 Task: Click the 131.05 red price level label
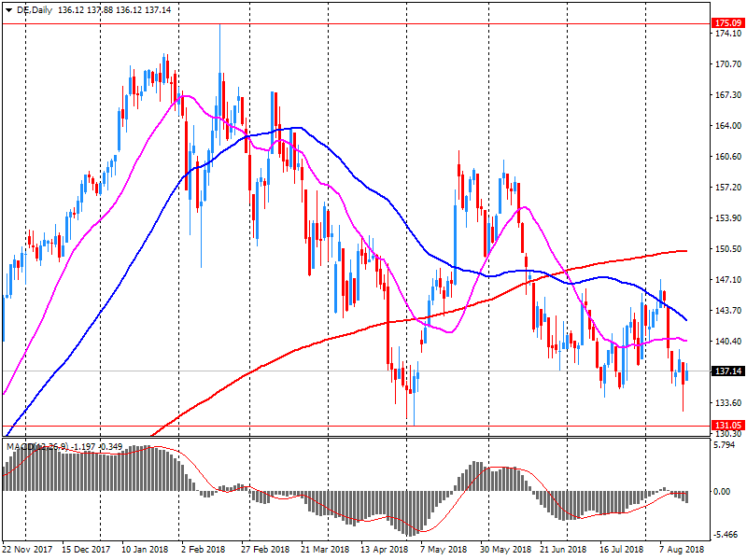pos(727,426)
